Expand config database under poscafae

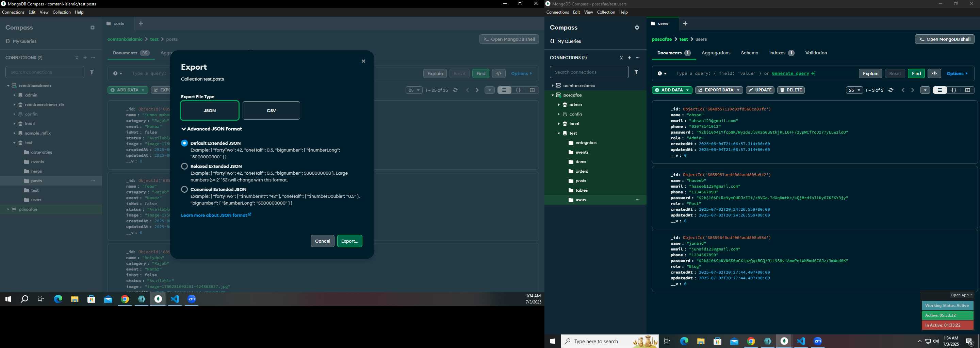tap(558, 114)
